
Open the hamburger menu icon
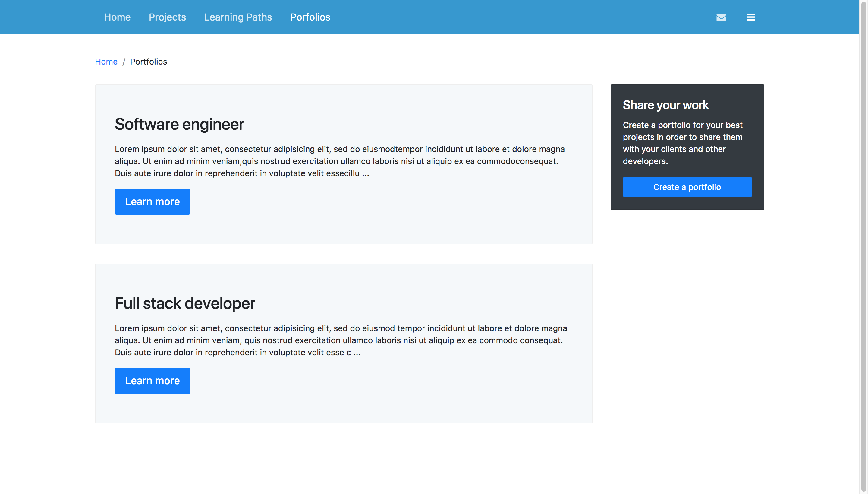[750, 17]
